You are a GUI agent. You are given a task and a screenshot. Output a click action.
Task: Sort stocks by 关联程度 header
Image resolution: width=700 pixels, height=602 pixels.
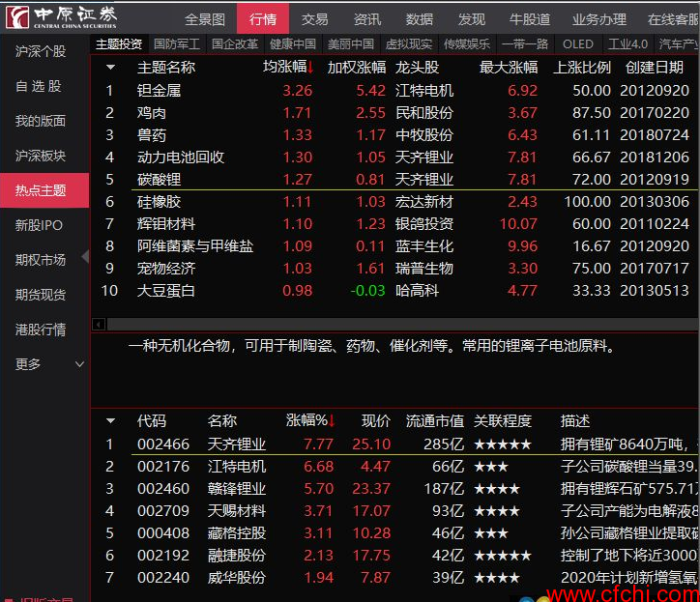[503, 420]
